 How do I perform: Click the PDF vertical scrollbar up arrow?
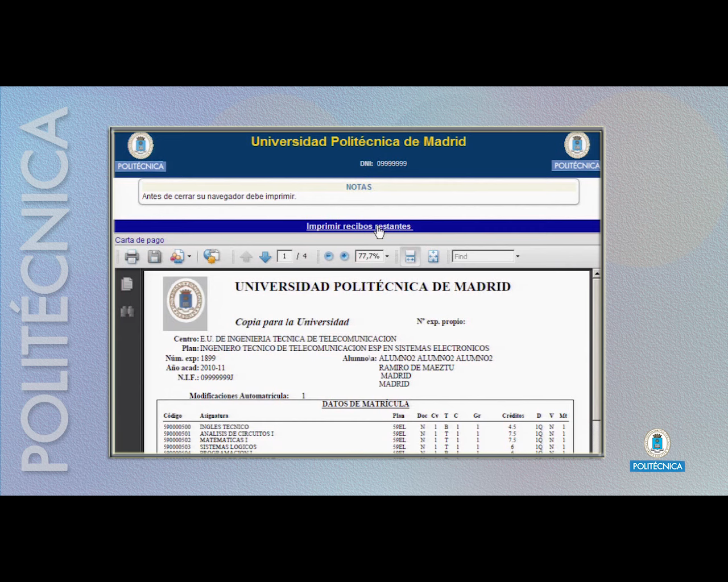click(596, 274)
